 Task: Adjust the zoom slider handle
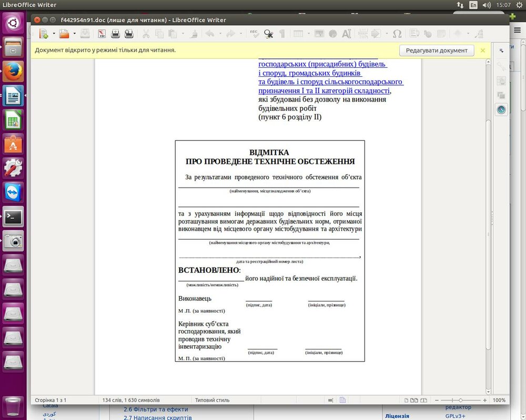tap(460, 400)
